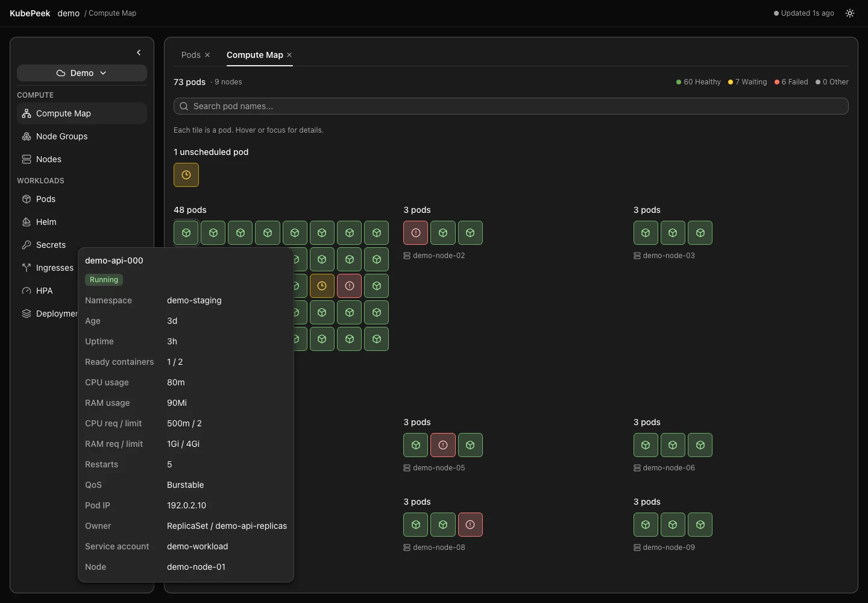Select the last pod tile on demo-node-09
The image size is (868, 603).
[700, 525]
